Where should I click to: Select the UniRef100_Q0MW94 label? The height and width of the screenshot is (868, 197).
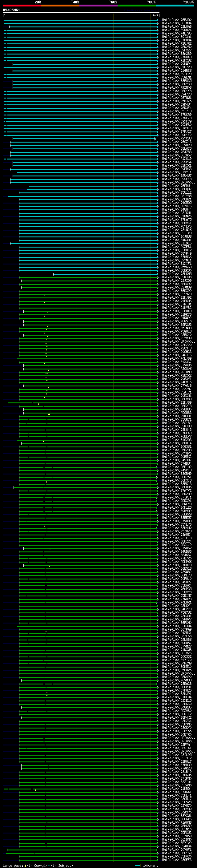click(177, 64)
